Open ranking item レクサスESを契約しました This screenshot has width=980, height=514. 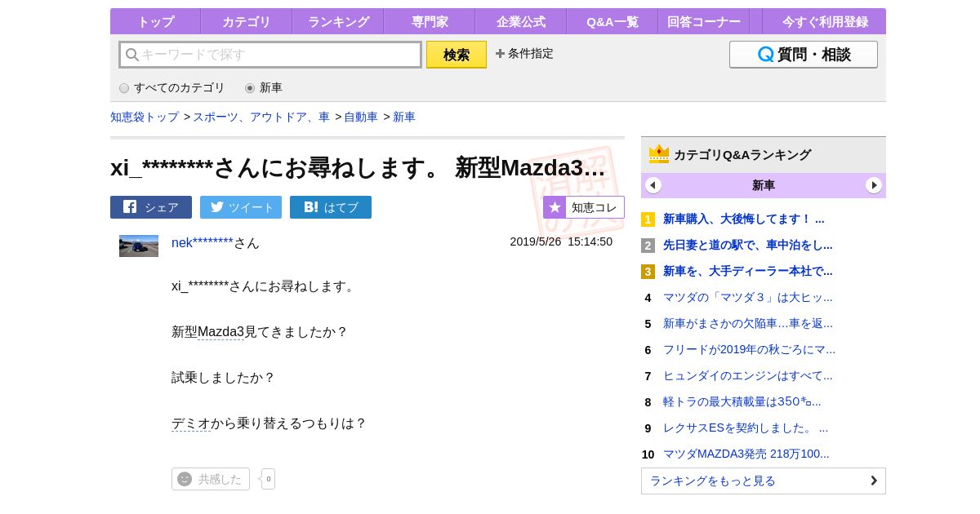point(746,428)
